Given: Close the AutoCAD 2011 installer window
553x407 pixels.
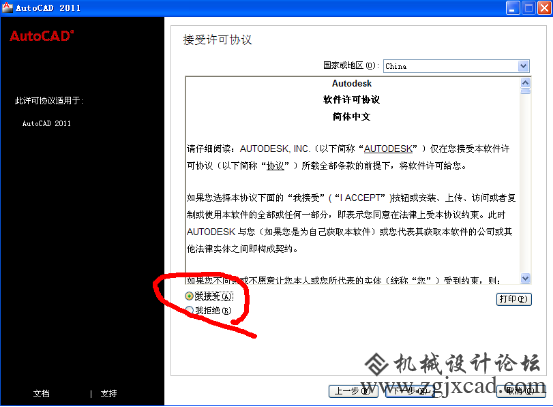Looking at the screenshot, I should point(544,8).
